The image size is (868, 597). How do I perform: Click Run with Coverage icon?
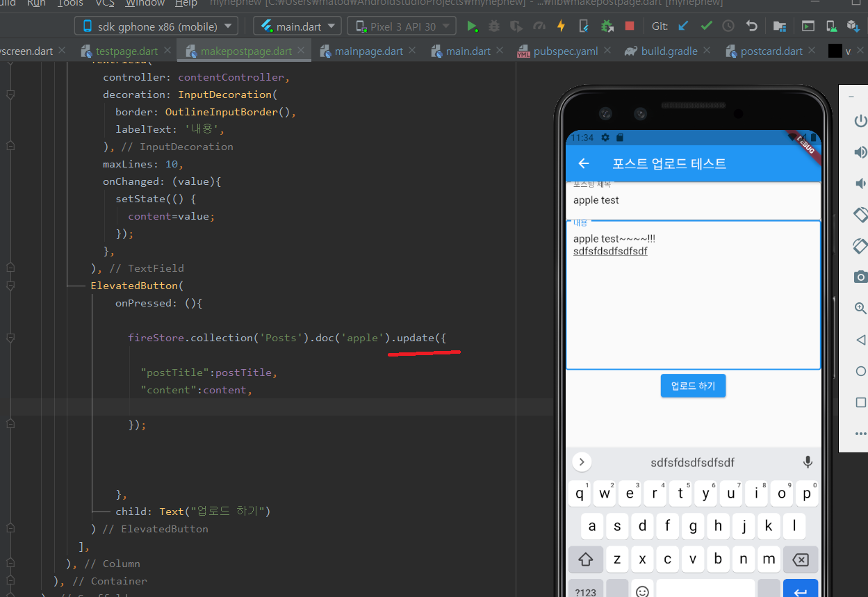(x=516, y=26)
